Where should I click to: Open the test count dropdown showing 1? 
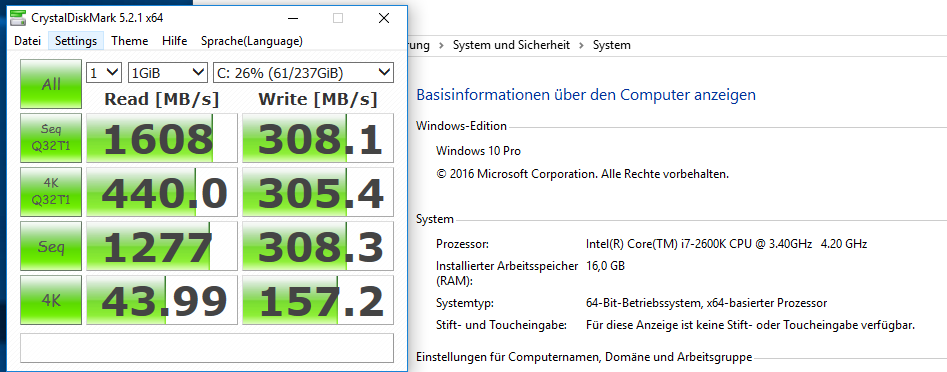[104, 73]
